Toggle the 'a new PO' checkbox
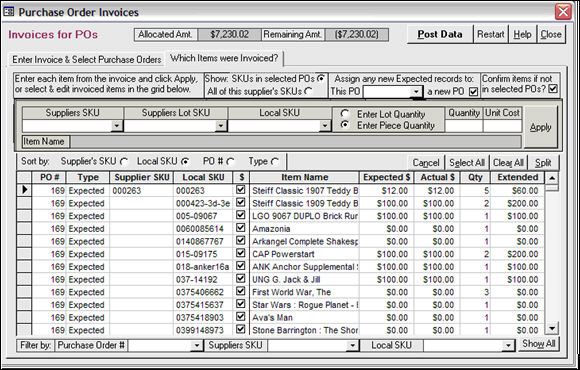This screenshot has height=370, width=580. click(x=473, y=91)
